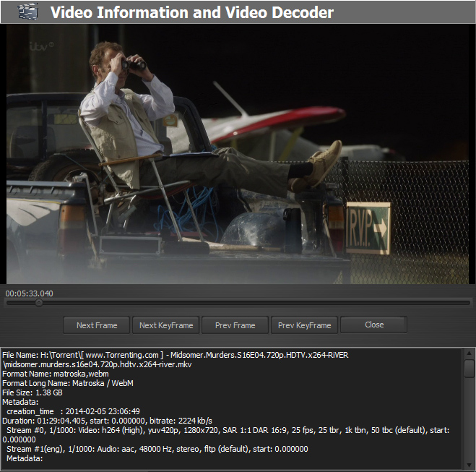Click the 00:05:33.040 timestamp
Screen dimensions: 476x472
(x=29, y=293)
